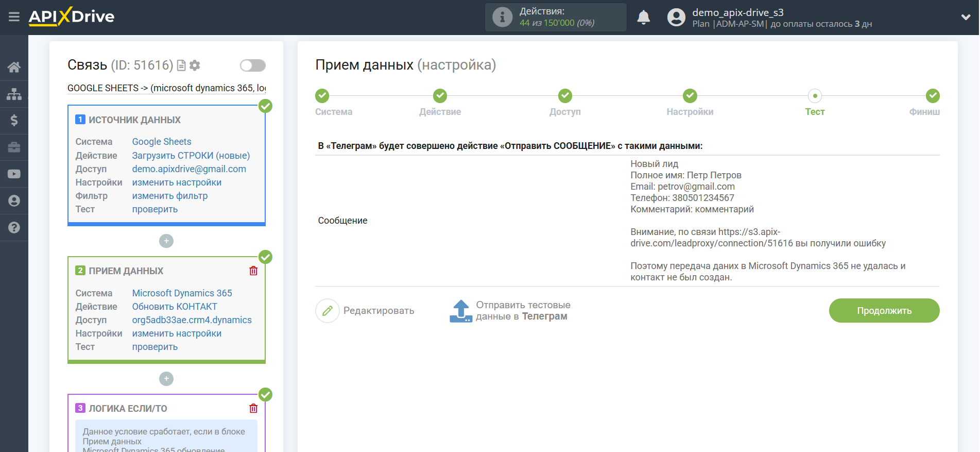Click the Действия counter panel
The image size is (980, 452).
pyautogui.click(x=556, y=17)
